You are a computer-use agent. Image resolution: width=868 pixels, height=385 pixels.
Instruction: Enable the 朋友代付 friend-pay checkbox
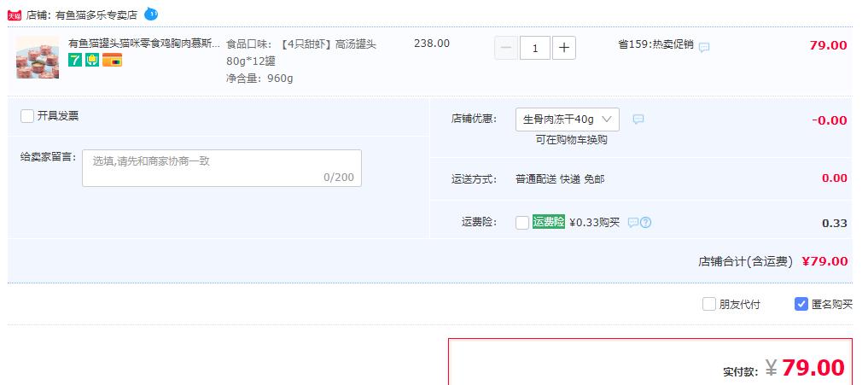(709, 304)
